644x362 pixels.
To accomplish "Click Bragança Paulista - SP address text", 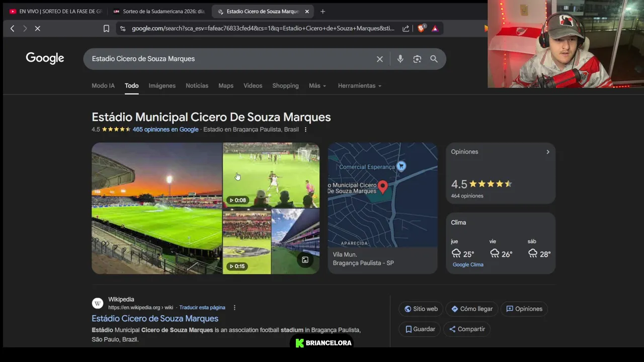I will pos(363,263).
